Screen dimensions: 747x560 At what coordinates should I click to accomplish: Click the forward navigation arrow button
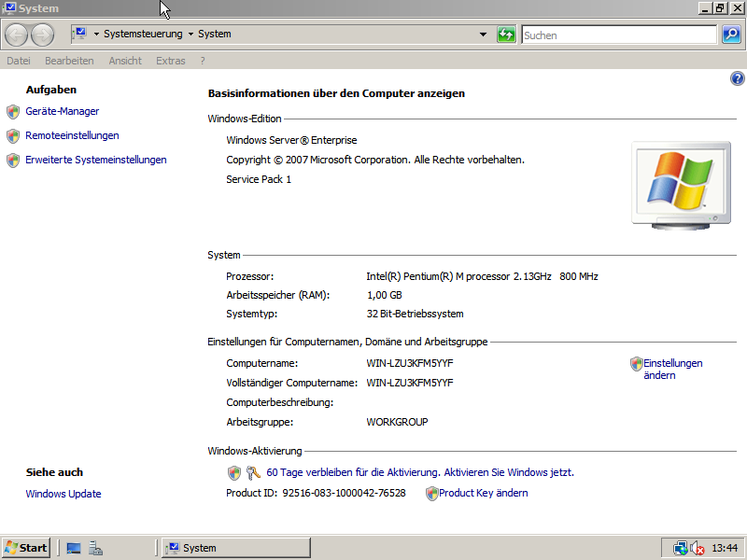[x=42, y=35]
